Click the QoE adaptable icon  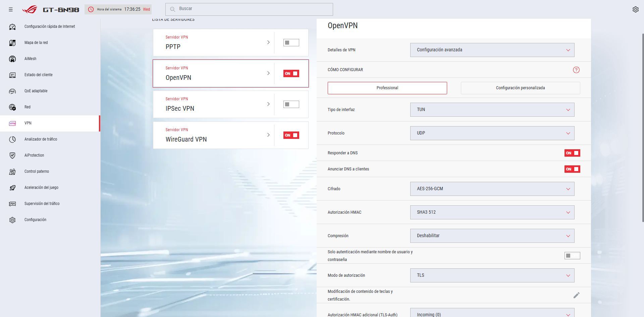(12, 91)
